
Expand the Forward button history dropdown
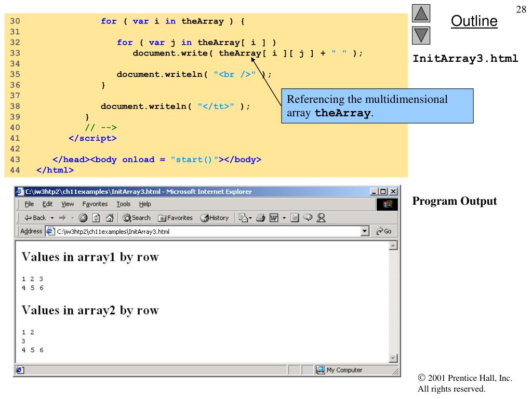click(x=72, y=218)
